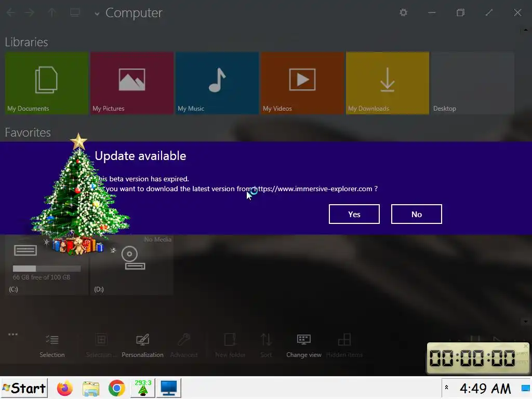Image resolution: width=532 pixels, height=399 pixels.
Task: Open the Desktop library tile
Action: tap(473, 83)
